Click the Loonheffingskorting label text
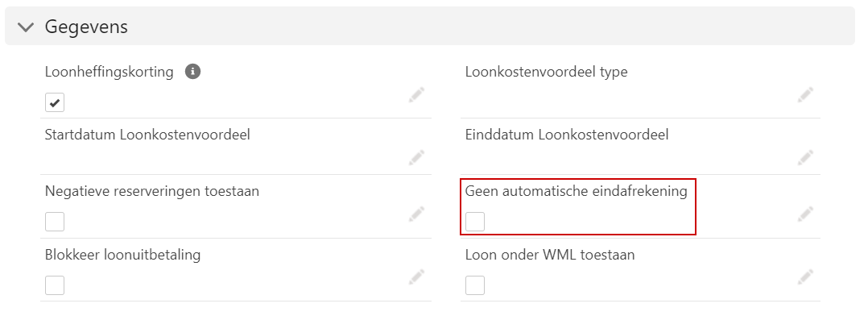The height and width of the screenshot is (316, 868). coord(109,72)
